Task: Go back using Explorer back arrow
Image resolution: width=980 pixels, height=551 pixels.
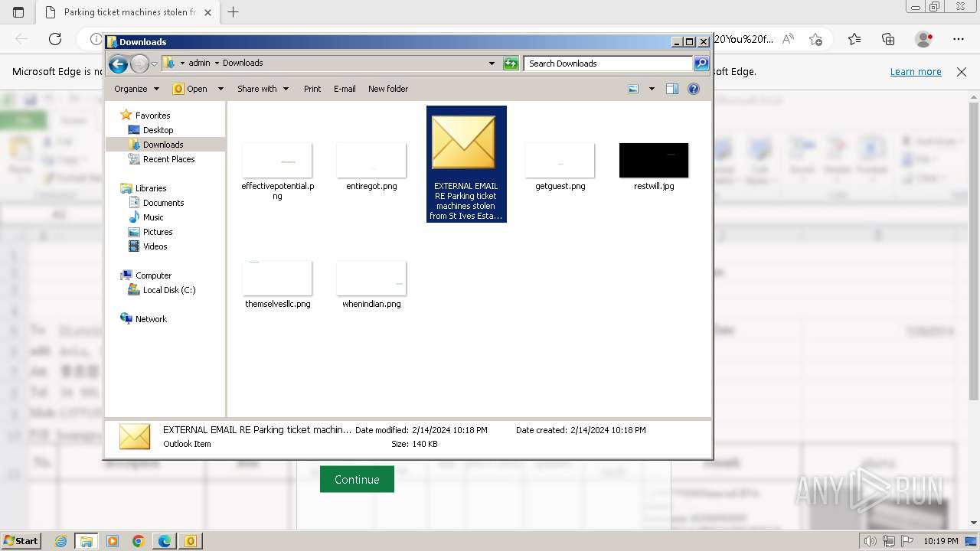Action: point(118,64)
